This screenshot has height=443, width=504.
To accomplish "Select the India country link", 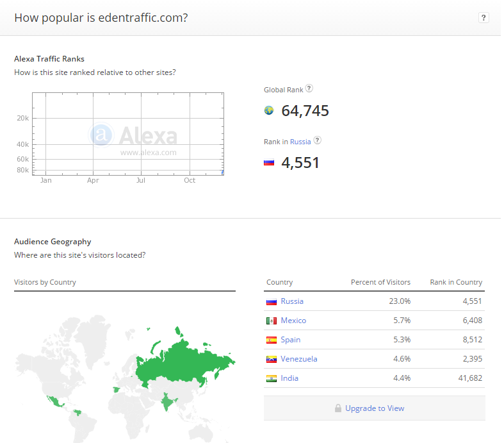I will coord(289,378).
